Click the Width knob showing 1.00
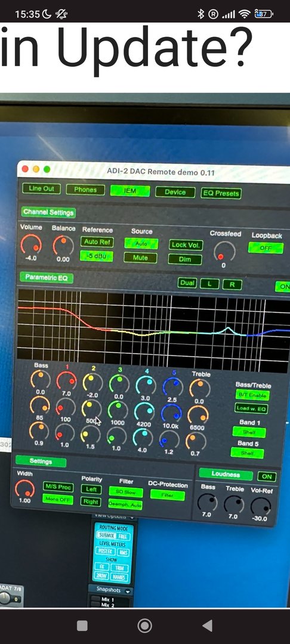 click(x=24, y=488)
